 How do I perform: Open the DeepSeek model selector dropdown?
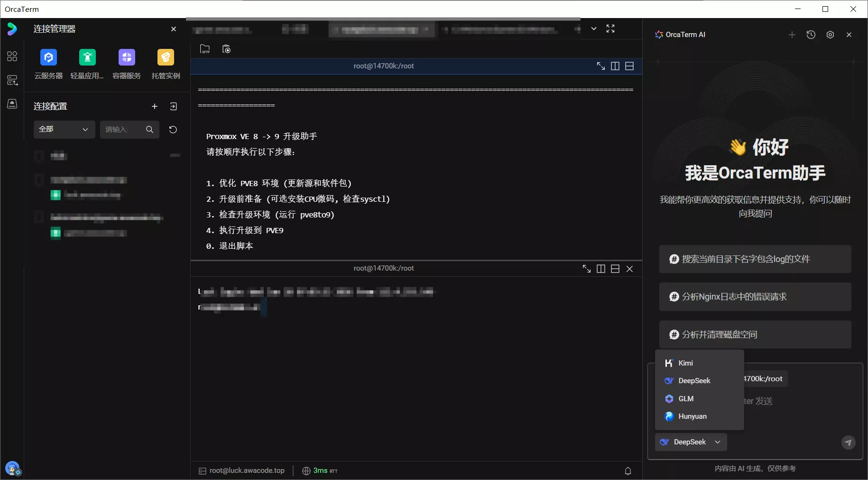click(x=691, y=442)
